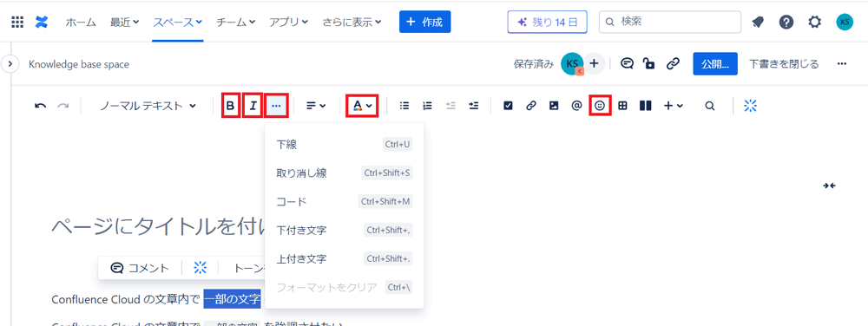
Task: Select 上付き文字 from the formatting menu
Action: 345,258
